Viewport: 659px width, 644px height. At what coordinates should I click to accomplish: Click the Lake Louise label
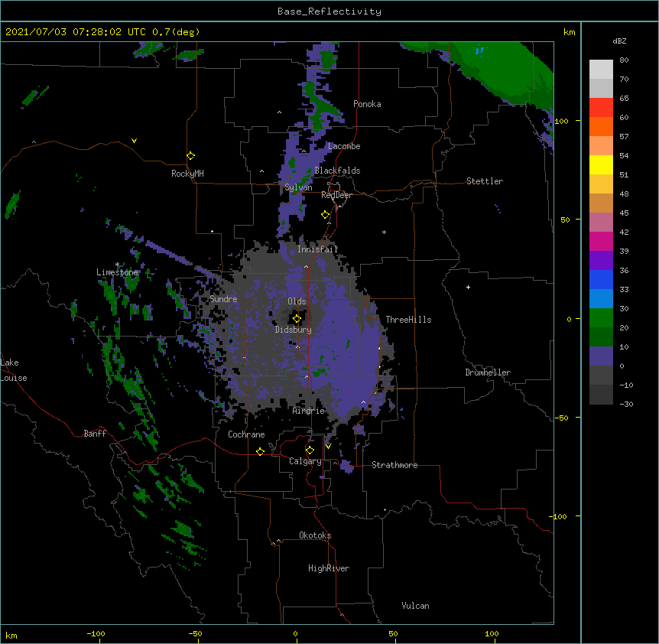(x=14, y=370)
